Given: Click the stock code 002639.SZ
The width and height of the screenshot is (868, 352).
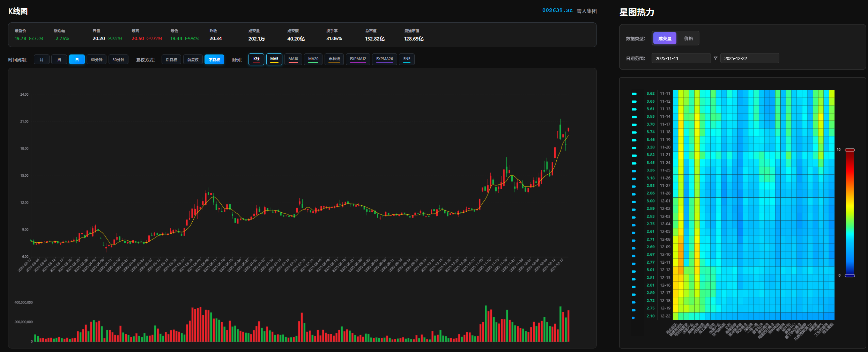Looking at the screenshot, I should coord(557,10).
